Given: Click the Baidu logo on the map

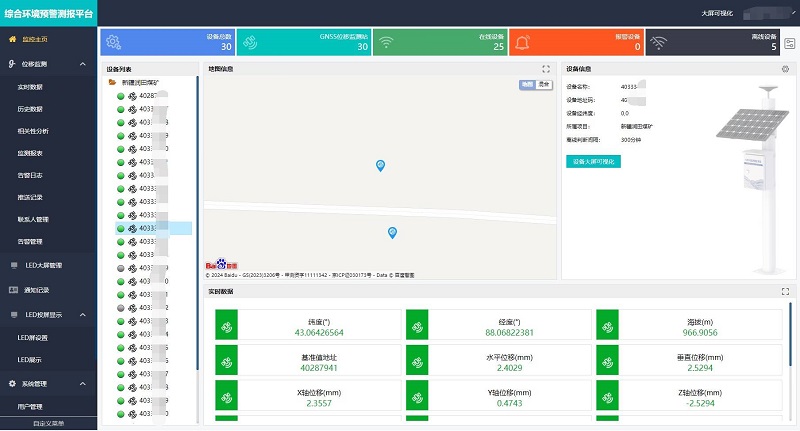Looking at the screenshot, I should click(221, 264).
